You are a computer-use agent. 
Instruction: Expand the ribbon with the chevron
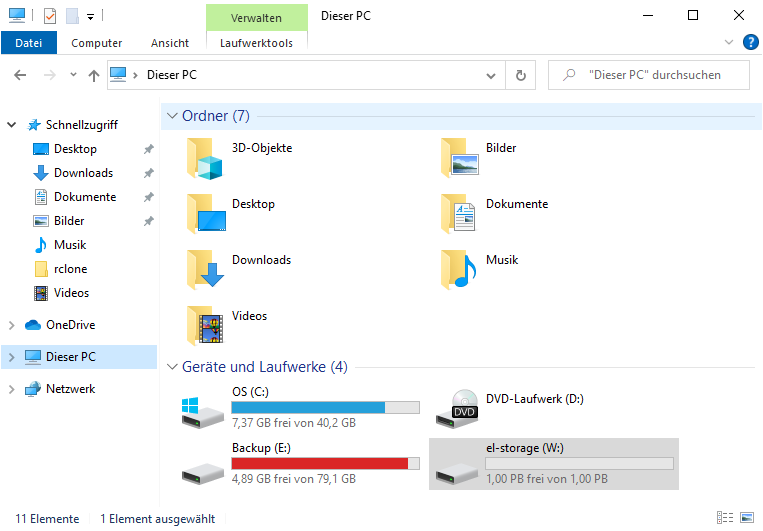click(729, 42)
